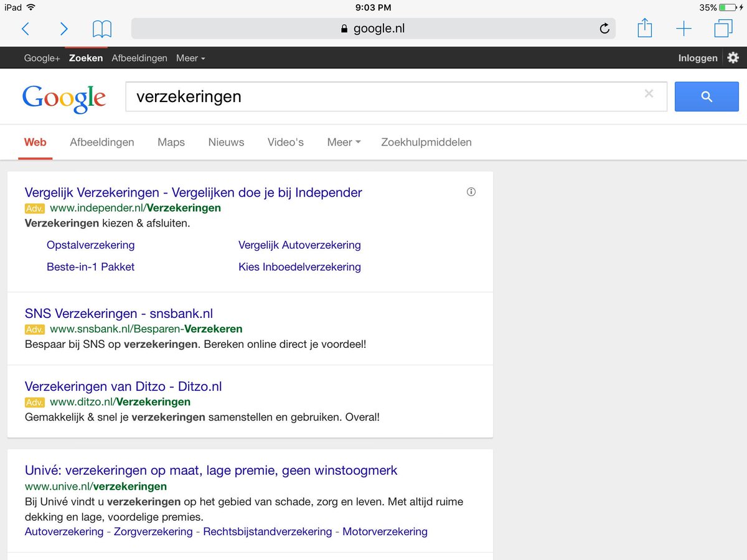Open the ad info circle icon for Independender

471,192
